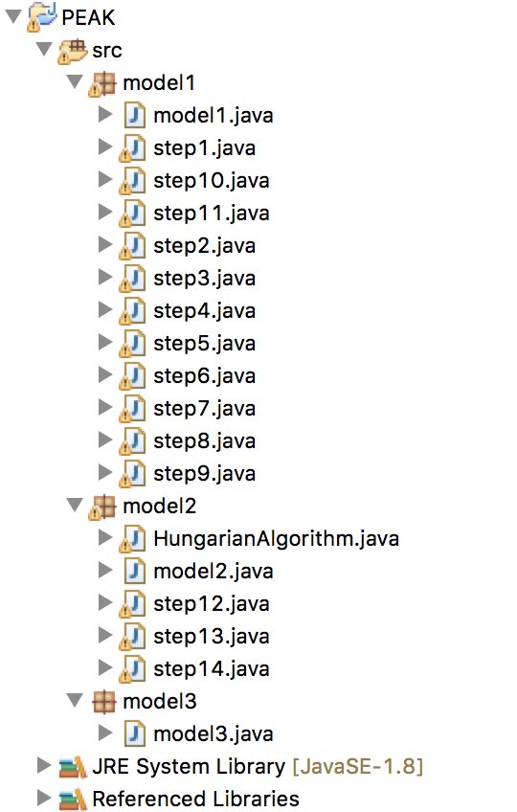Expand the JRE System Library node
The image size is (517, 812).
(43, 765)
